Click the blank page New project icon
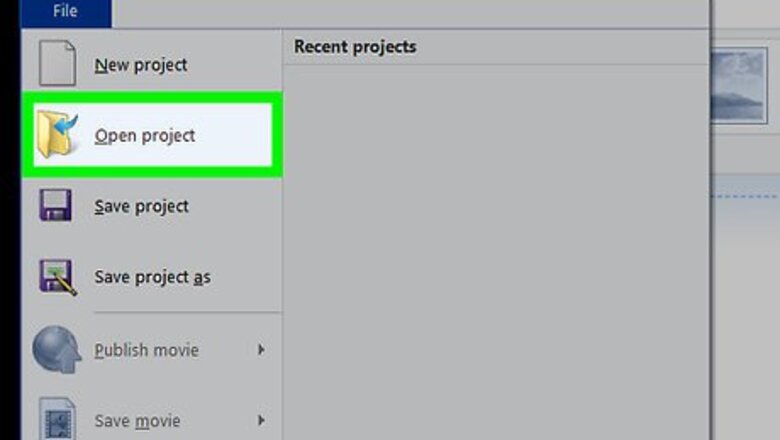The image size is (780, 440). (x=56, y=64)
